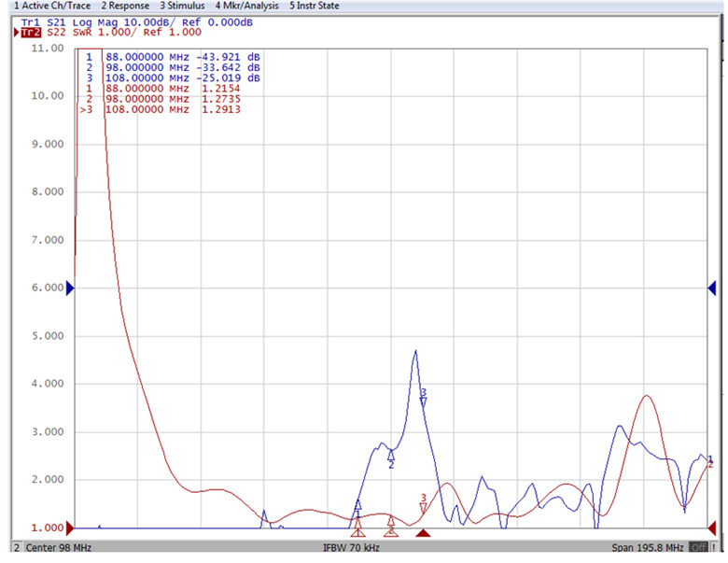Screen dimensions: 728x563
Task: Select the highlighted Tr2 trace label
Action: click(33, 32)
